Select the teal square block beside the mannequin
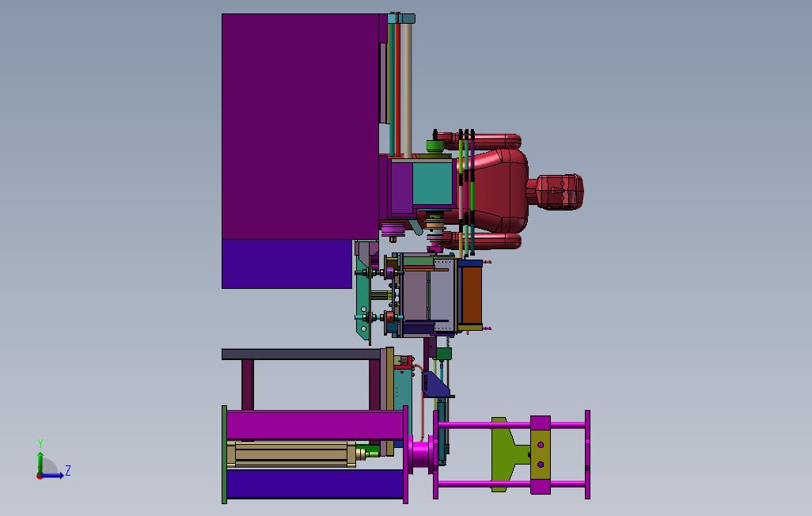The image size is (812, 516). coord(432,184)
